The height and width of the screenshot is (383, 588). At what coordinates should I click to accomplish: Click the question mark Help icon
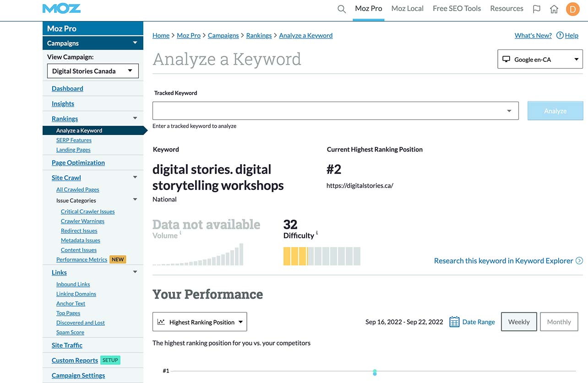[560, 35]
